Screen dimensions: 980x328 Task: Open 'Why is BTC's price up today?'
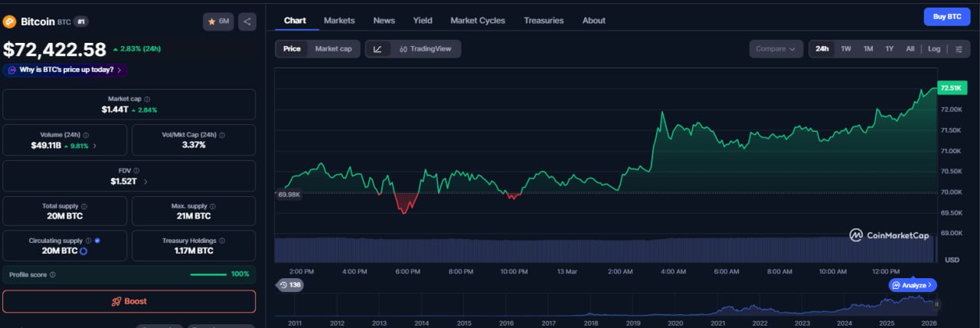click(65, 70)
